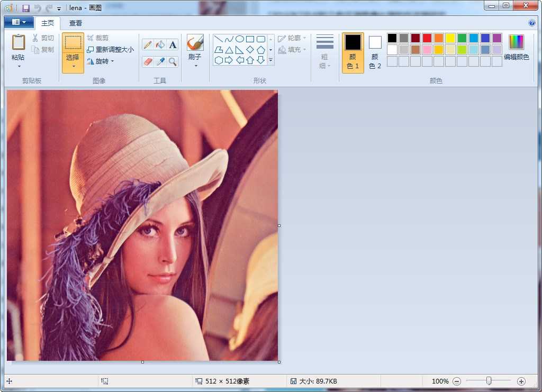This screenshot has width=542, height=392.
Task: Activate the Color 2 box
Action: point(375,52)
